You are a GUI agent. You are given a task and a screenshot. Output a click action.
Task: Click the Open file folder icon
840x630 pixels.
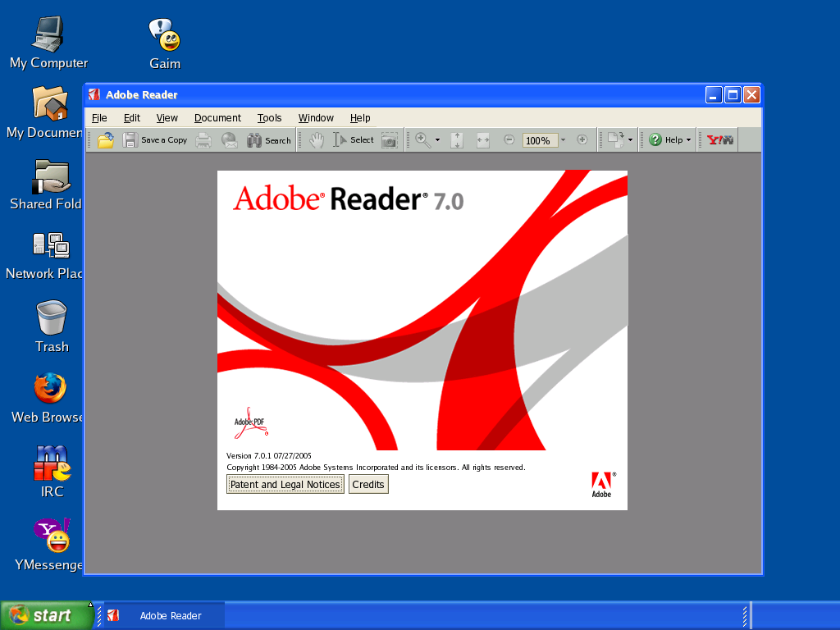pos(106,140)
